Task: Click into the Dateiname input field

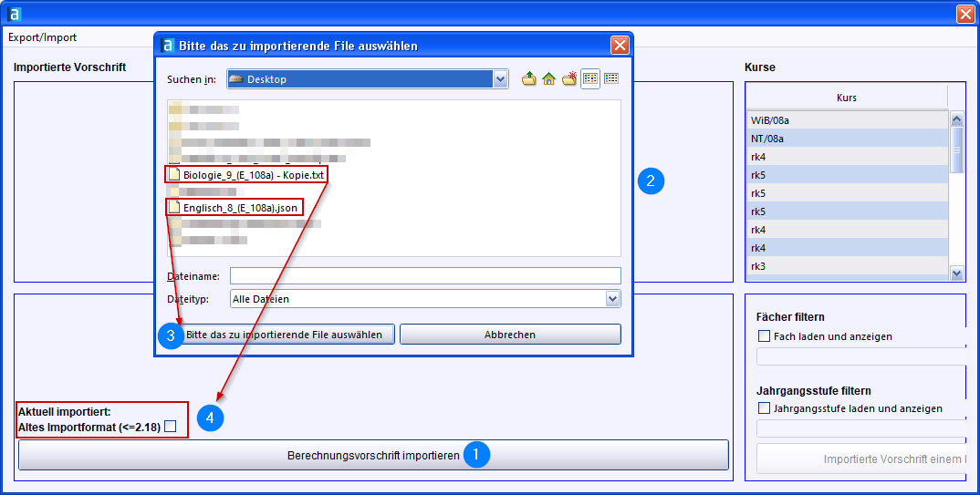Action: click(x=425, y=276)
